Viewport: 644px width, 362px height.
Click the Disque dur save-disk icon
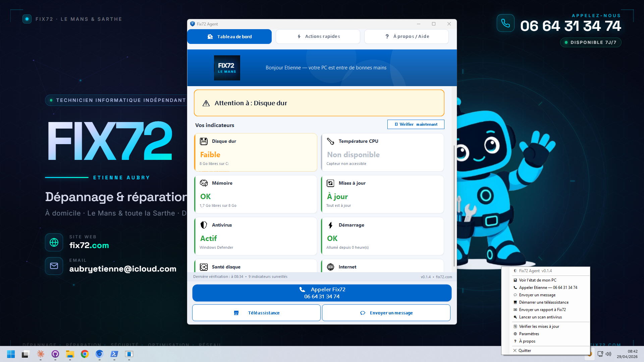pos(204,141)
